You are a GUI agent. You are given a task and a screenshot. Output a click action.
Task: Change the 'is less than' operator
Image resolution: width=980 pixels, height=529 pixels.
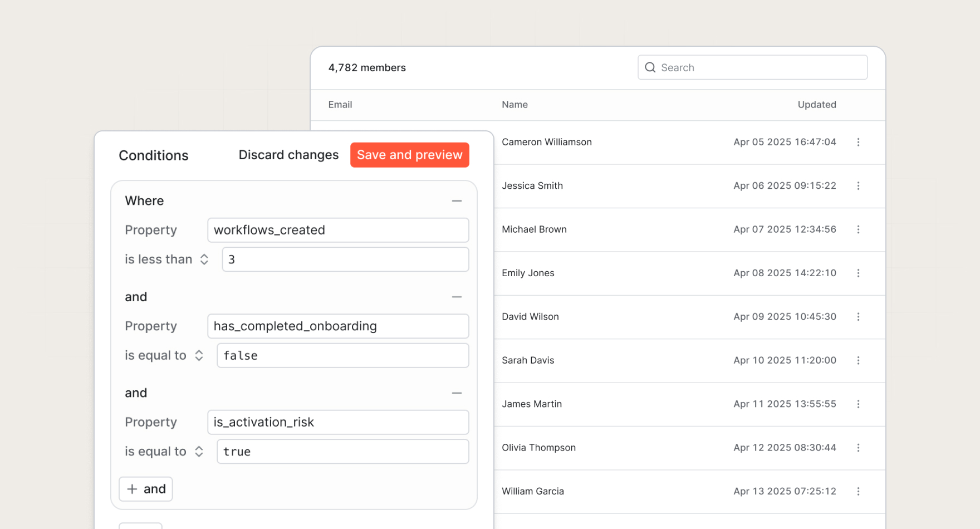(x=166, y=259)
